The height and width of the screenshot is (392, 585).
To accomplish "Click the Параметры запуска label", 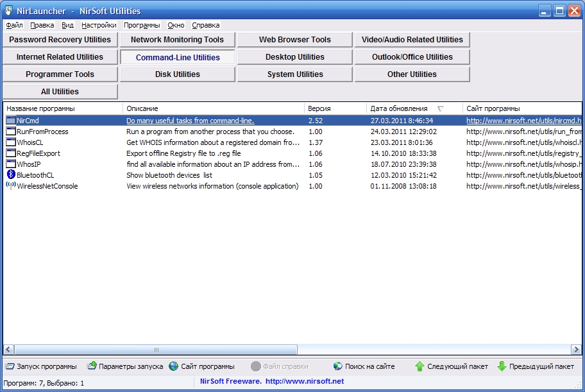I will tap(131, 366).
